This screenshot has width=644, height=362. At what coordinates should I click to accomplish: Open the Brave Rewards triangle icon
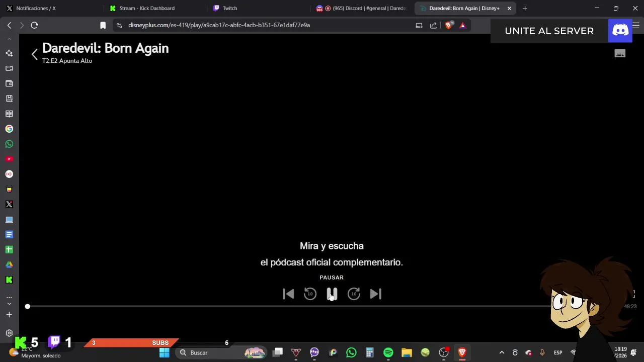[463, 25]
